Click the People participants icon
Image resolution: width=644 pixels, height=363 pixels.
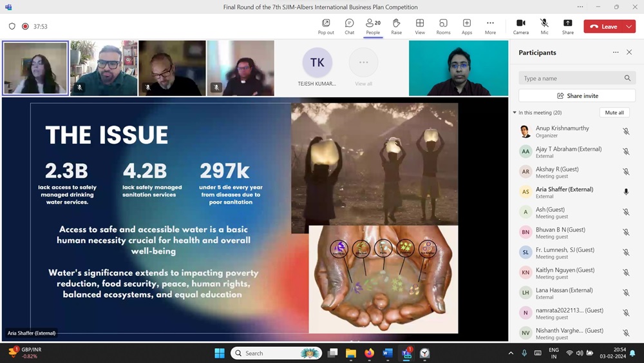[373, 26]
